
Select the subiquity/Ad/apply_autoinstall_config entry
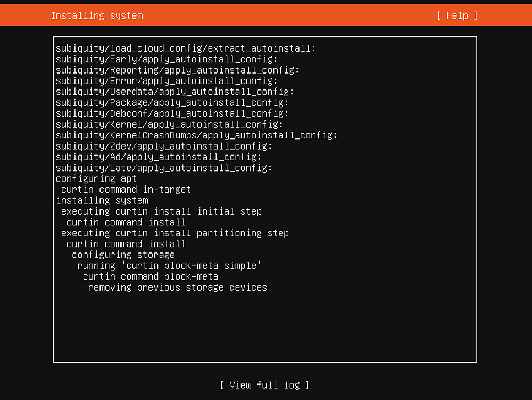159,157
